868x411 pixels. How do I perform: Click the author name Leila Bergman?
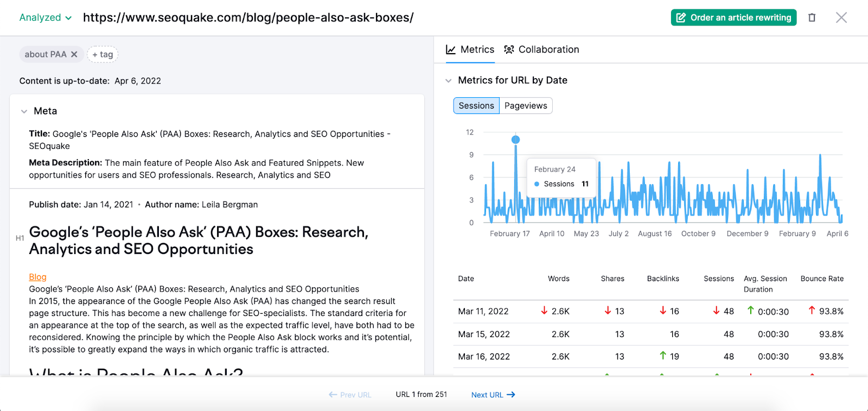(x=229, y=205)
